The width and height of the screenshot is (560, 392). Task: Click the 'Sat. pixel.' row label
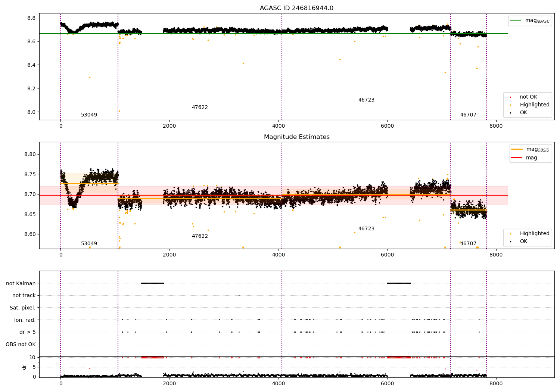point(23,308)
